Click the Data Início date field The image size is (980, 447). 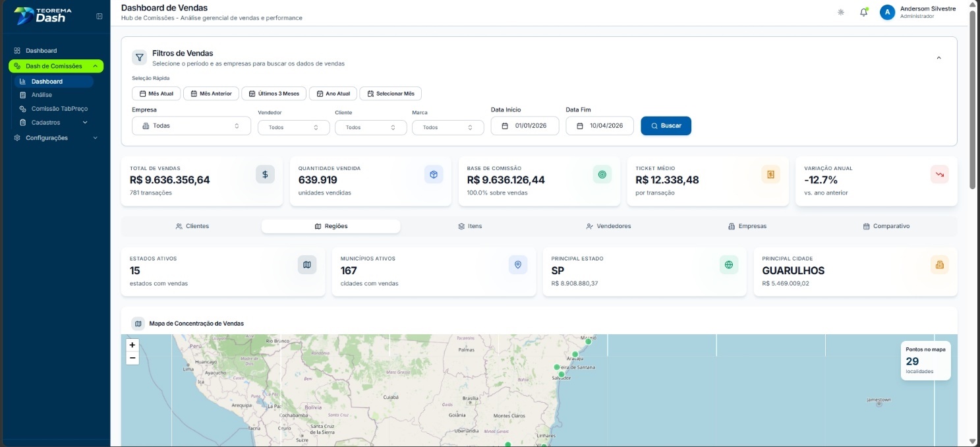pyautogui.click(x=525, y=126)
